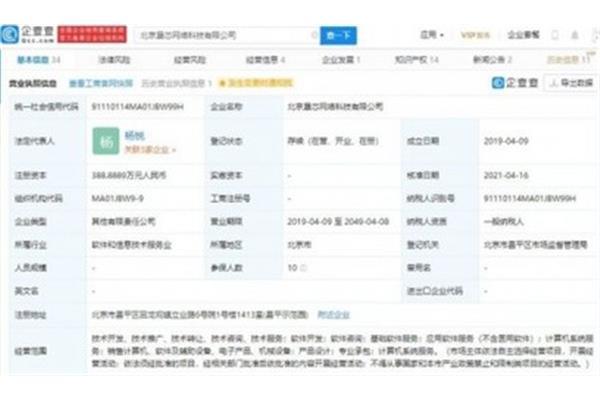This screenshot has width=600, height=400.
Task: Switch to the 法律风险 tab
Action: point(114,60)
